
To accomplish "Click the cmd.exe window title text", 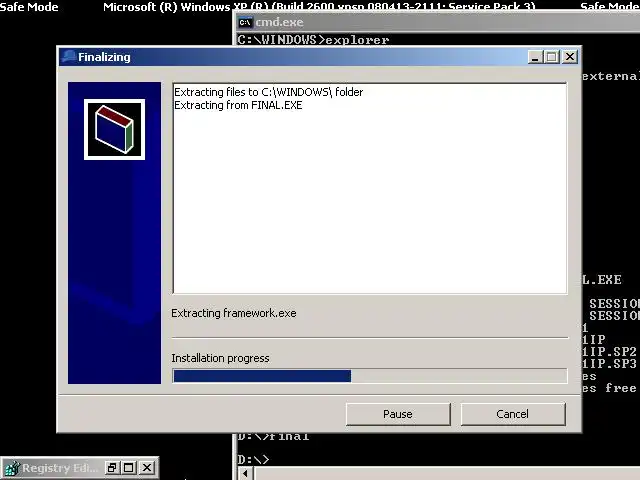I will click(279, 22).
